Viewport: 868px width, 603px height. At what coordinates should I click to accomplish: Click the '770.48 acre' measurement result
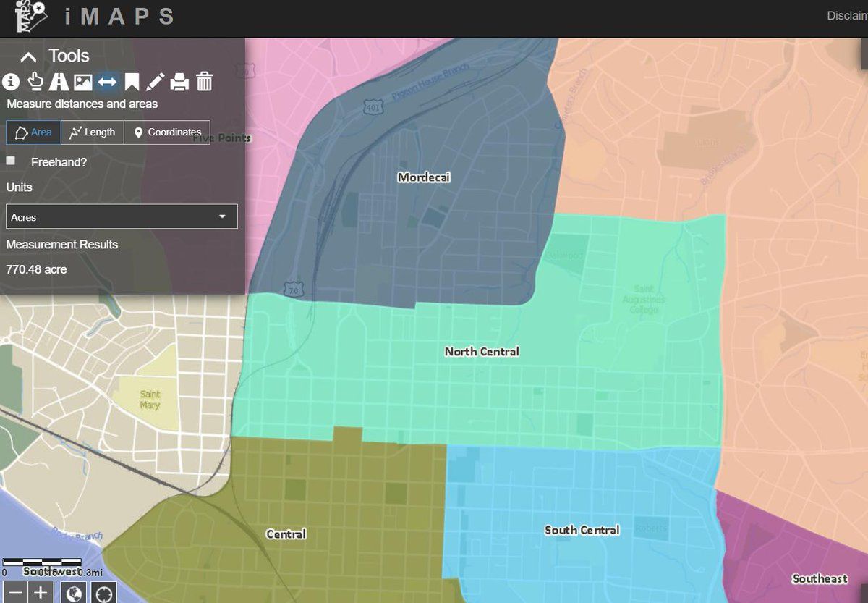click(x=36, y=269)
